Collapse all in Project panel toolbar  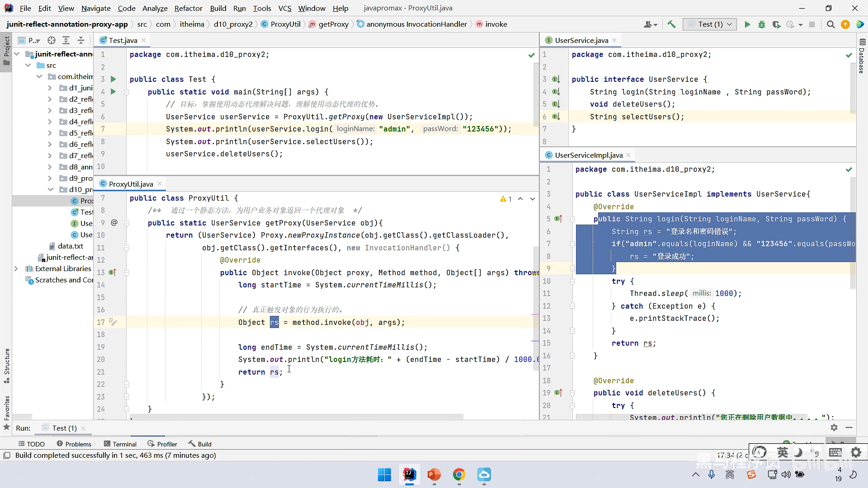point(81,40)
